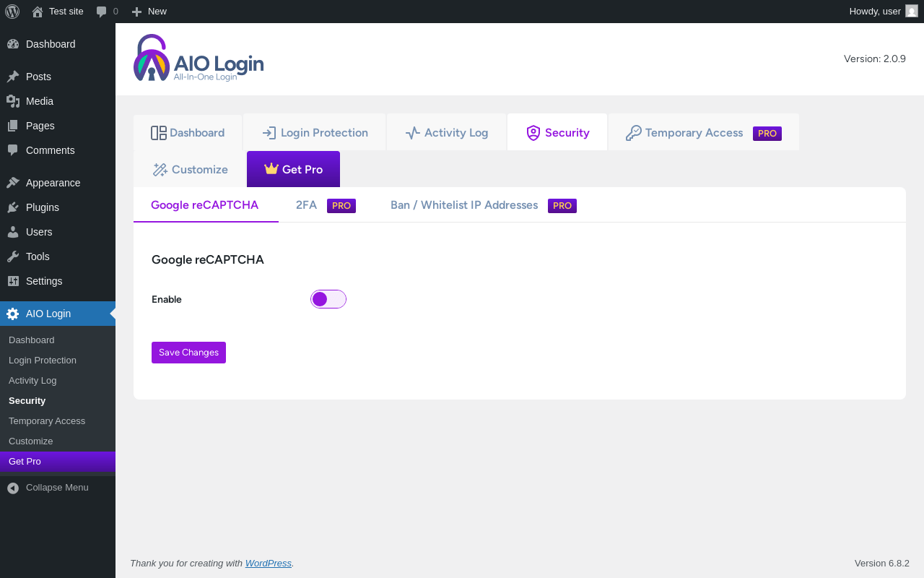Select the Google reCAPTCHA sub-tab

(x=206, y=205)
